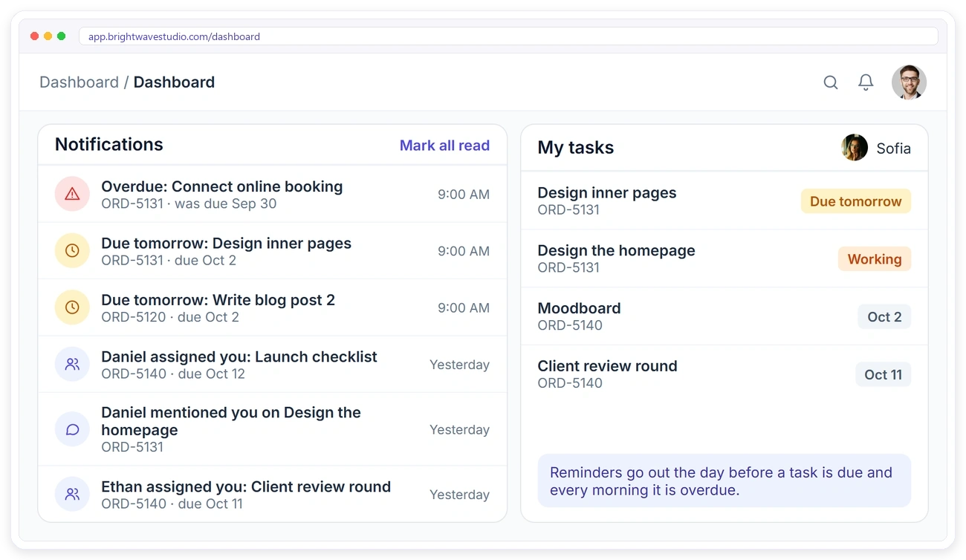The width and height of the screenshot is (966, 560).
Task: Click the Working status badge
Action: pos(875,259)
